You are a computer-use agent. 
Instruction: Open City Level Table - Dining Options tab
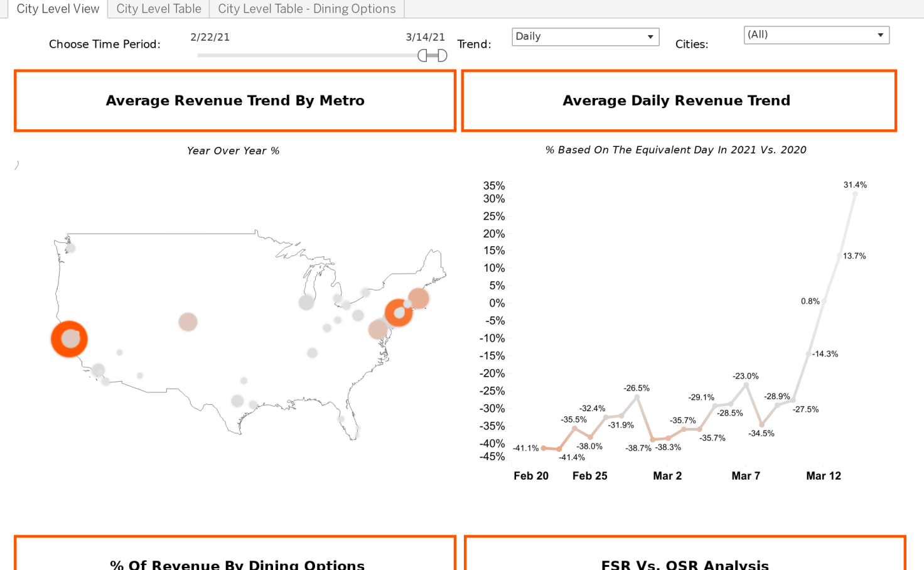(307, 9)
